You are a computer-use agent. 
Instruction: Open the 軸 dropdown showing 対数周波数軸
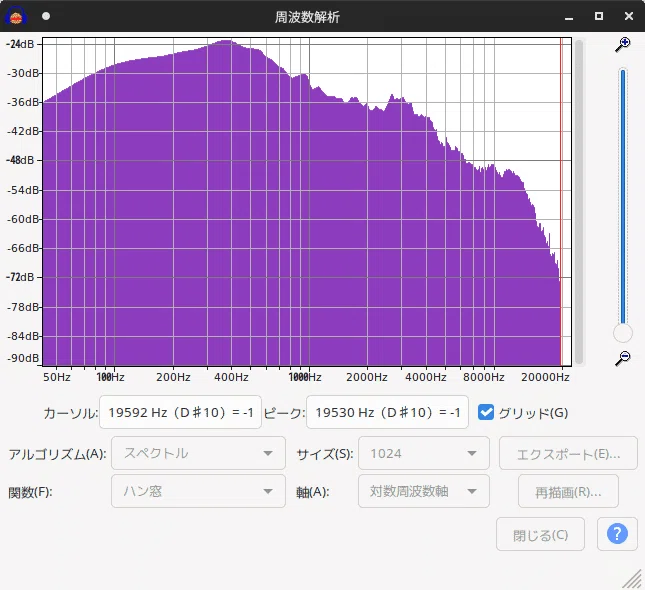click(x=424, y=491)
